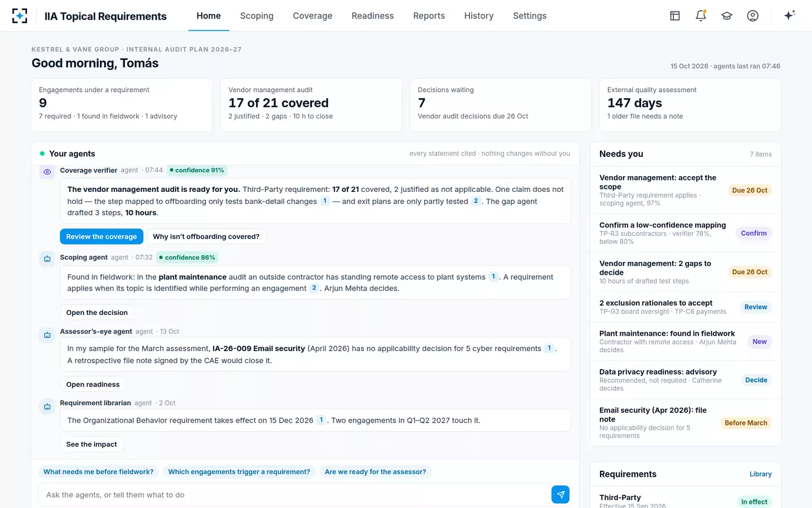
Task: Select Which engagements trigger a requirement? suggestion
Action: tap(239, 472)
